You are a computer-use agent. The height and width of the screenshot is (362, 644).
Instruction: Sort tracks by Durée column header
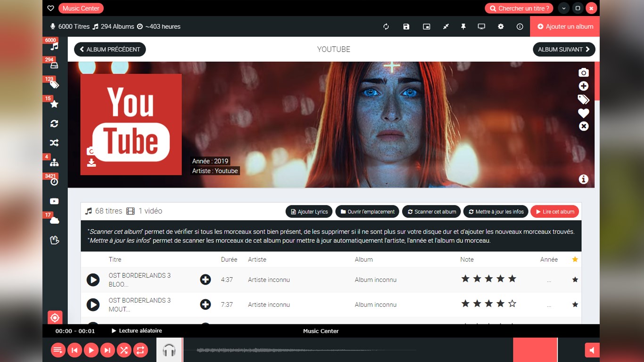click(229, 260)
